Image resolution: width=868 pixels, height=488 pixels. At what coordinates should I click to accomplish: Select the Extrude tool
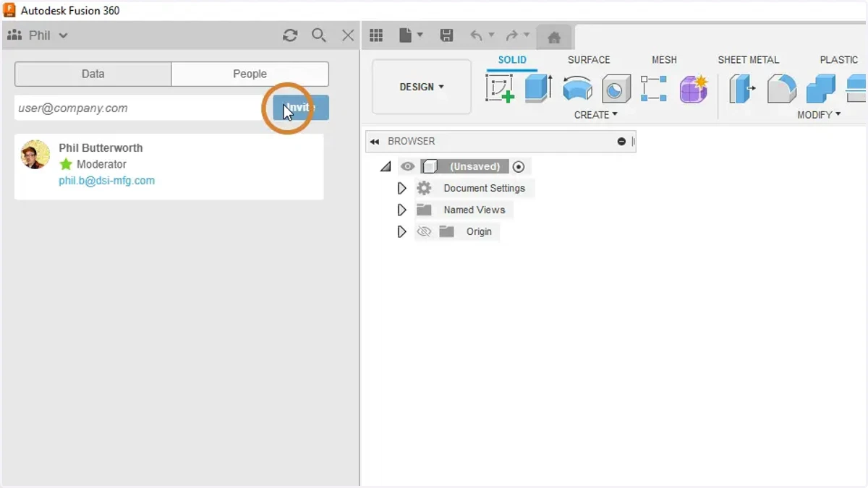(x=538, y=89)
